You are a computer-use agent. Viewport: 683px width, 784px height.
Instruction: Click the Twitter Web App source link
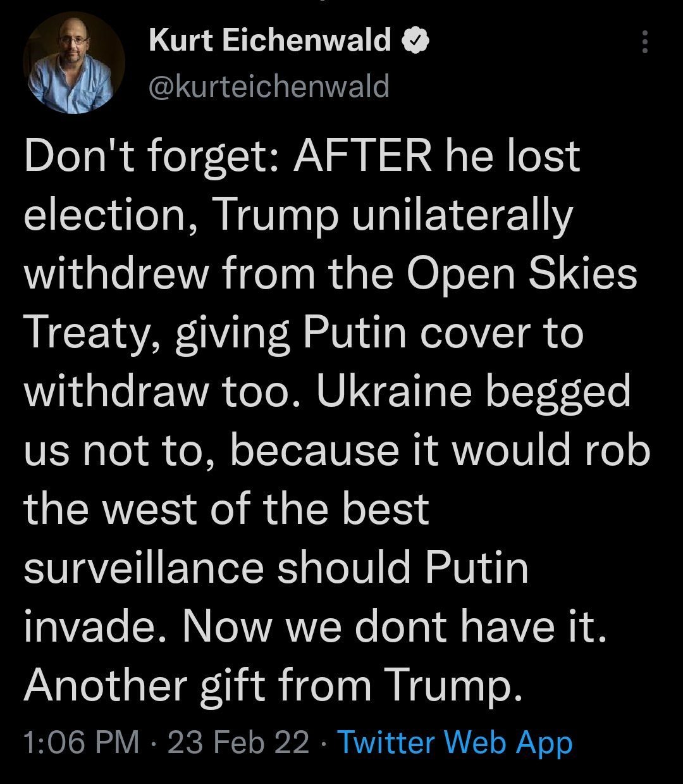(455, 742)
